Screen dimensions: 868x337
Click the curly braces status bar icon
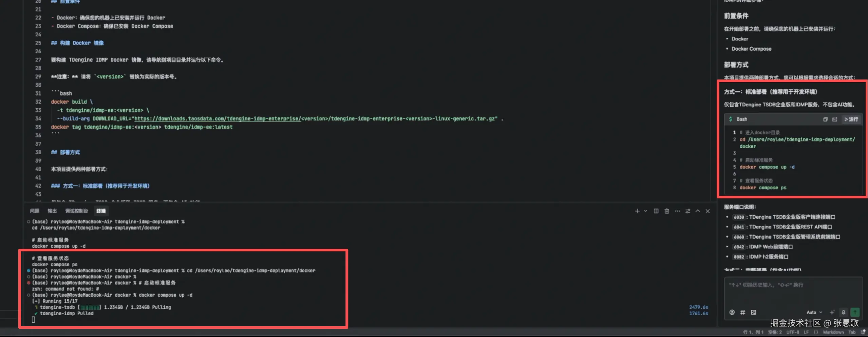[x=816, y=332]
